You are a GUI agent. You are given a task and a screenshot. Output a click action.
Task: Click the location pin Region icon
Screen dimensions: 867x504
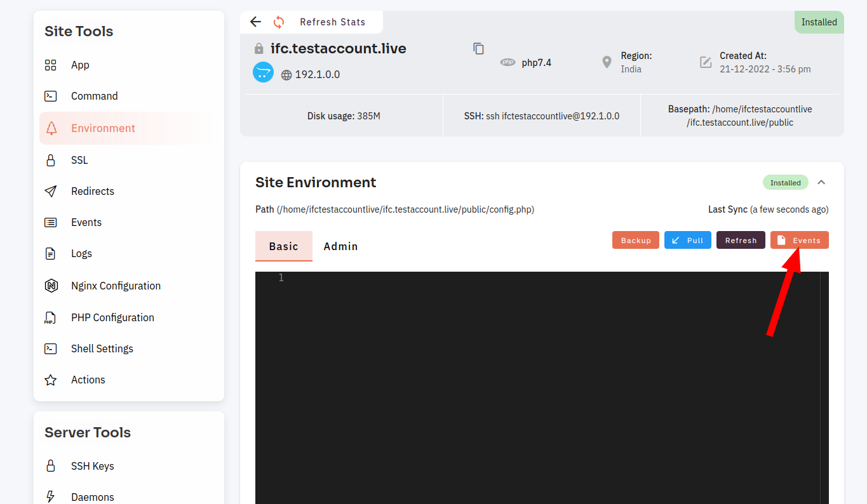point(607,62)
